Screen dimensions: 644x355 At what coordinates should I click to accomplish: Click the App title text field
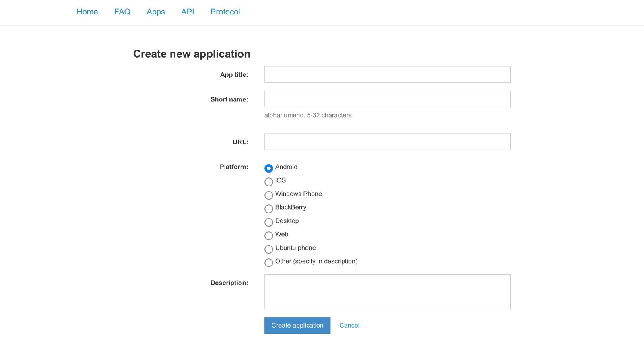(x=387, y=74)
